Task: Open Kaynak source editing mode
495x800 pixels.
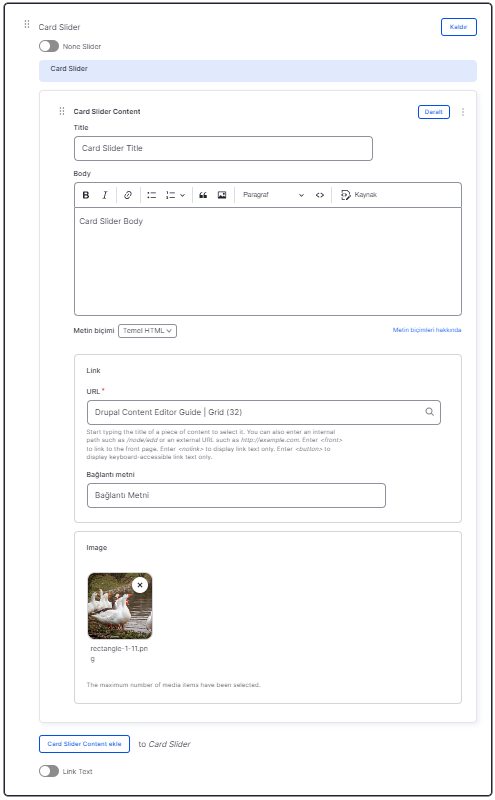Action: tap(359, 195)
